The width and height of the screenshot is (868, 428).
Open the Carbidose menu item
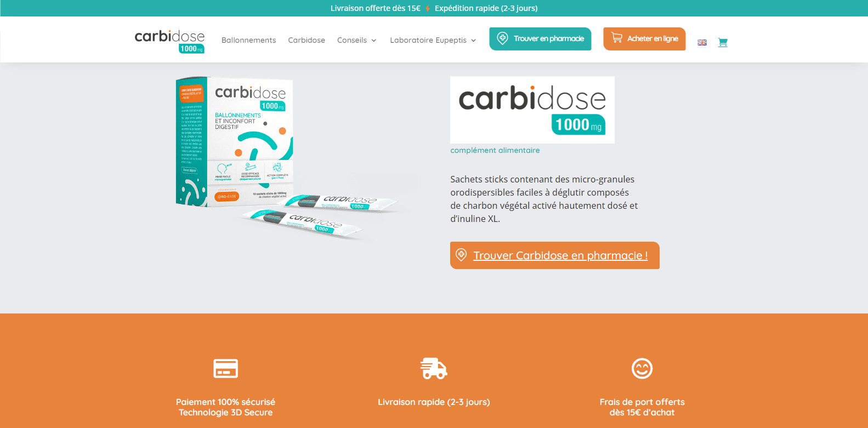click(307, 40)
